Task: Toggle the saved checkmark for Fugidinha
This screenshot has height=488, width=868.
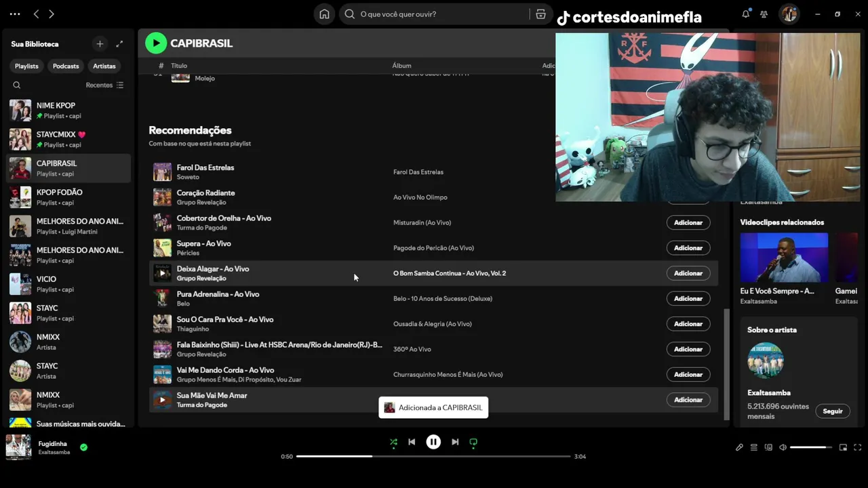Action: point(83,447)
